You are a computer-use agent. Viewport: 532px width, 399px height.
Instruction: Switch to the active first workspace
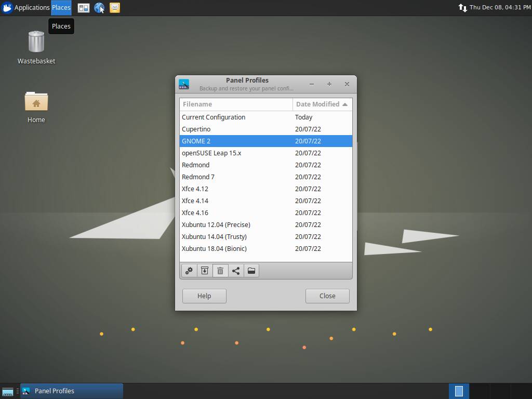click(459, 391)
